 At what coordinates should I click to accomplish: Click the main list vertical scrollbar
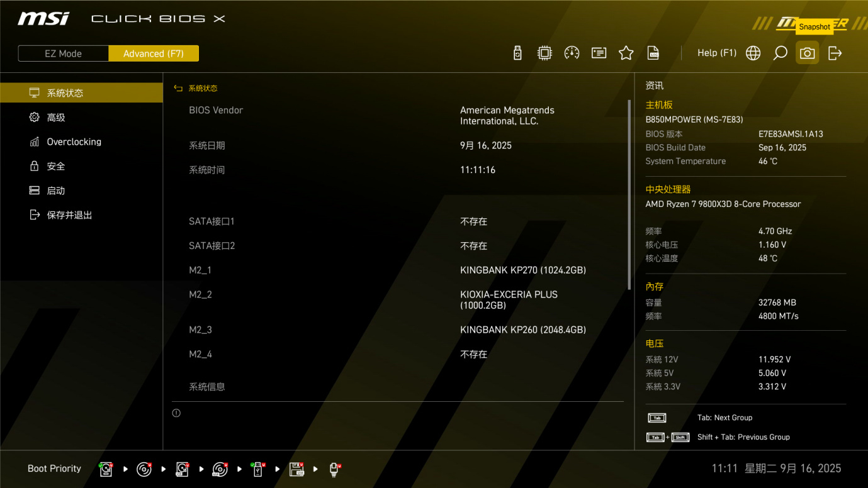[629, 195]
